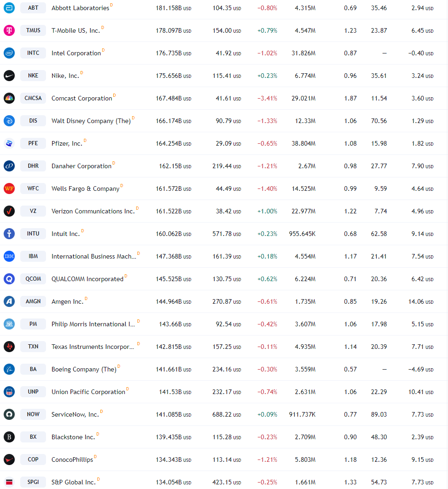Screen dimensions: 448x489
Task: Open the ABT ticker symbol
Action: (x=33, y=8)
